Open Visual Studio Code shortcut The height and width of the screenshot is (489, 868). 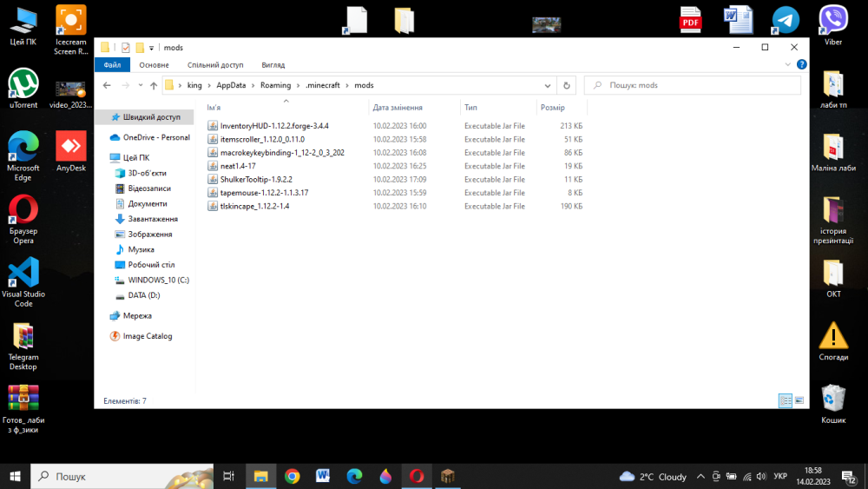(23, 282)
